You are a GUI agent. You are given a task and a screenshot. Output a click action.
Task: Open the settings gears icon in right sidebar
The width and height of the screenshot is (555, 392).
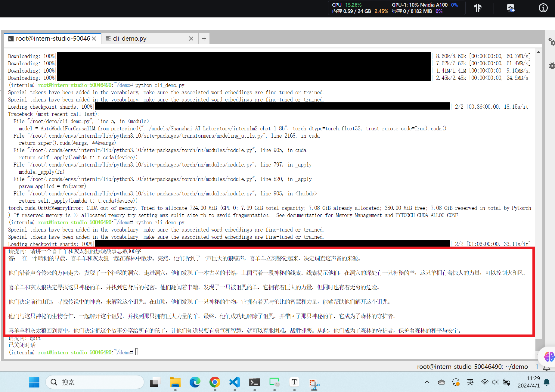(x=551, y=42)
